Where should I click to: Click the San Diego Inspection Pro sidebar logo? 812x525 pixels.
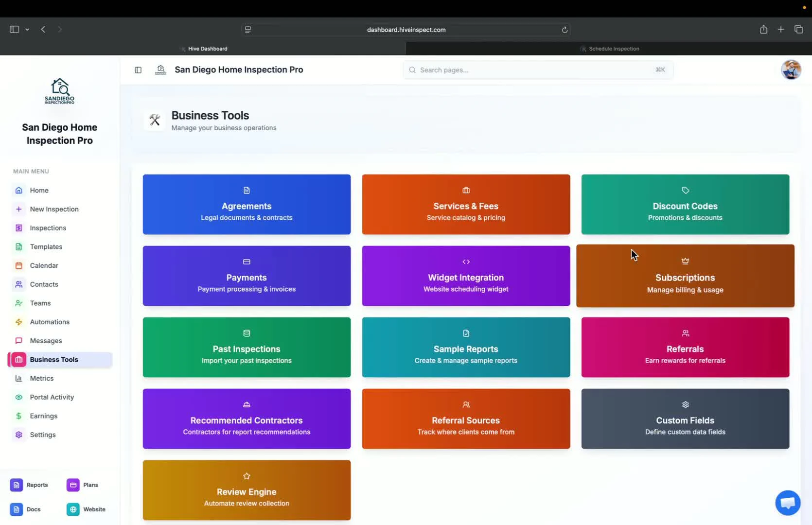60,91
